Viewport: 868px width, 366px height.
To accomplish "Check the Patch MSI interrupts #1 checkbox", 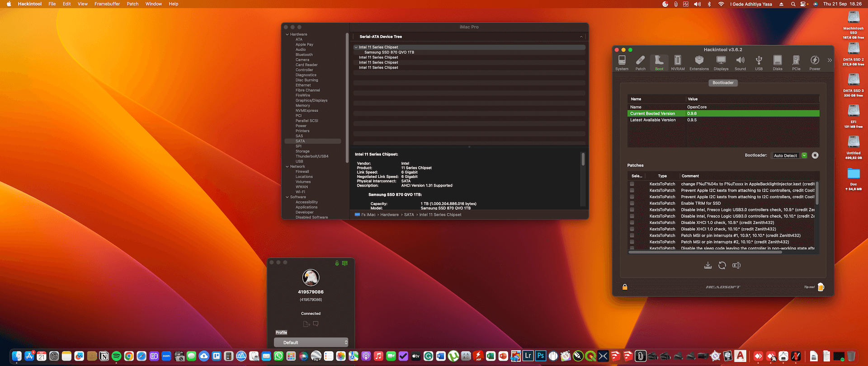I will (632, 235).
